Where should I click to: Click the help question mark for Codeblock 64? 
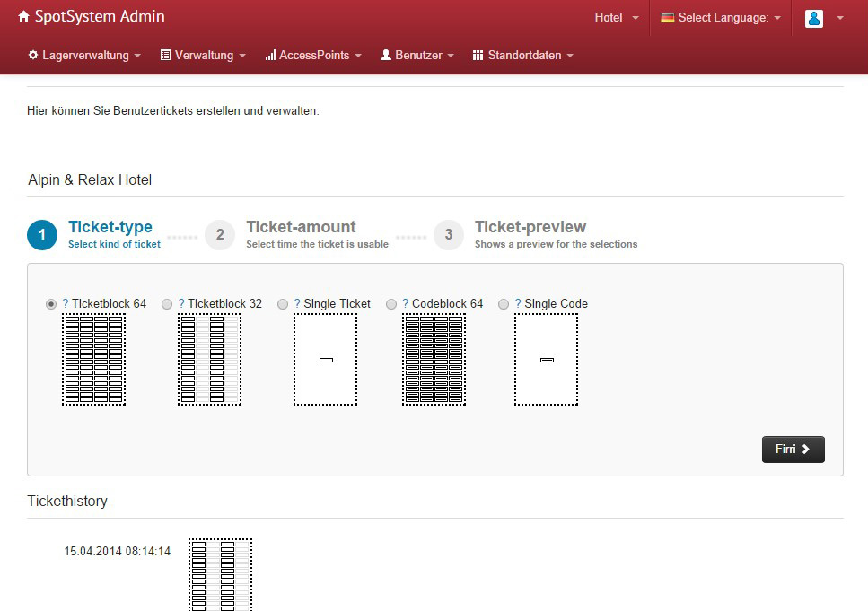[406, 304]
